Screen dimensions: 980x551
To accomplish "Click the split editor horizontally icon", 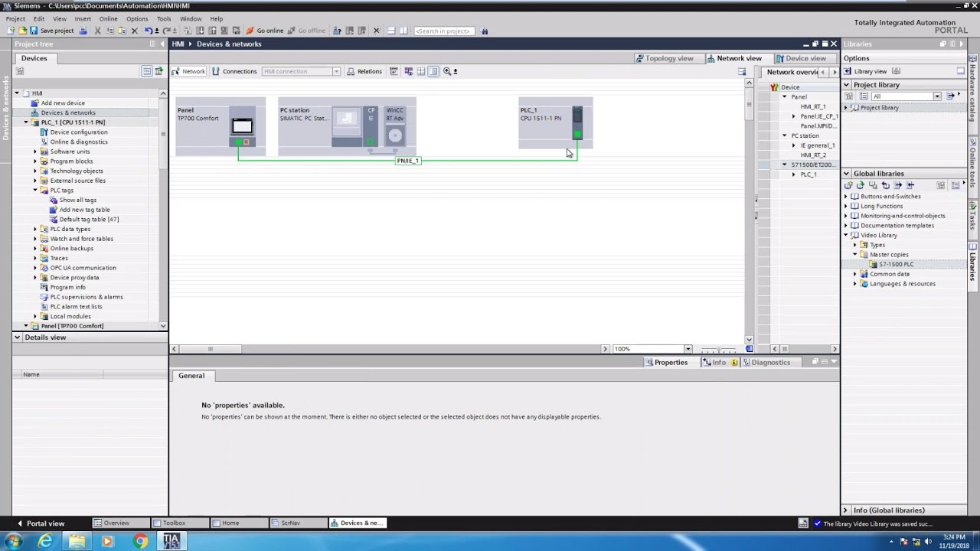I will tap(390, 31).
